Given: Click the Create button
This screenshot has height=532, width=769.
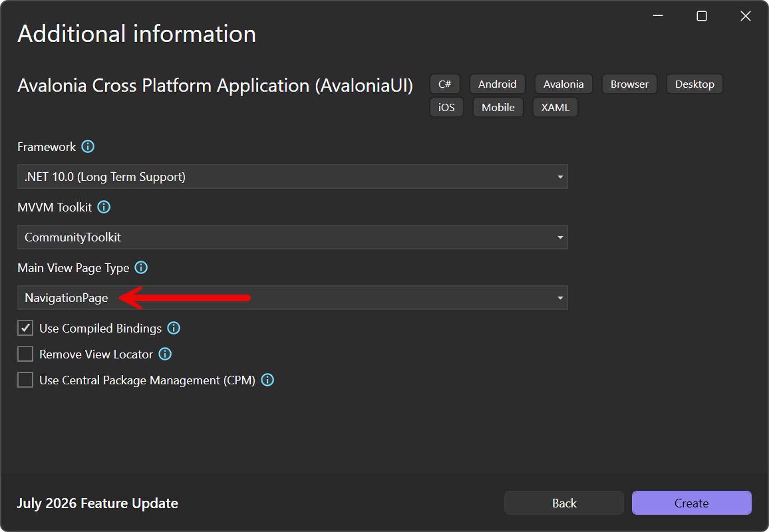Looking at the screenshot, I should tap(691, 503).
